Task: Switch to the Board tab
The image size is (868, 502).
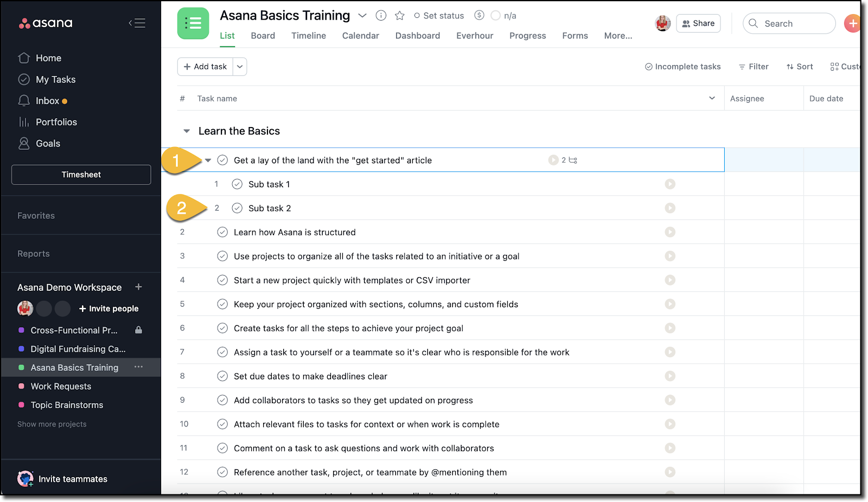Action: (x=263, y=36)
